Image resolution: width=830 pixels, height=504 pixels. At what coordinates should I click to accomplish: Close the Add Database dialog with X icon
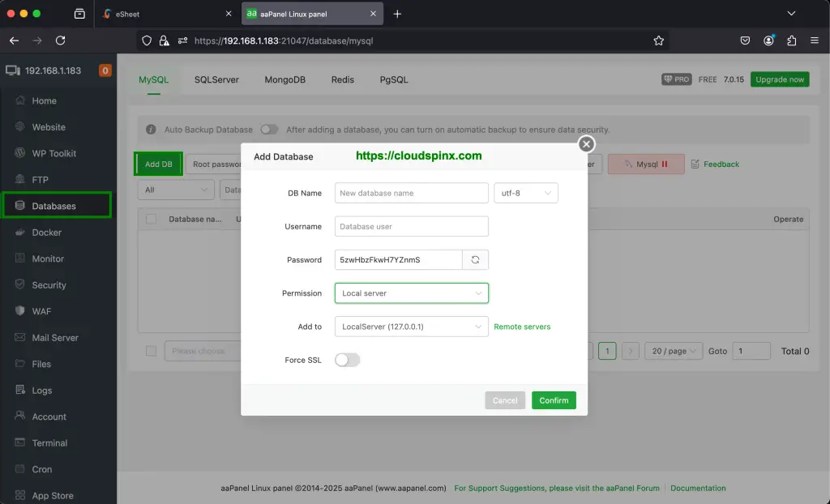point(586,144)
